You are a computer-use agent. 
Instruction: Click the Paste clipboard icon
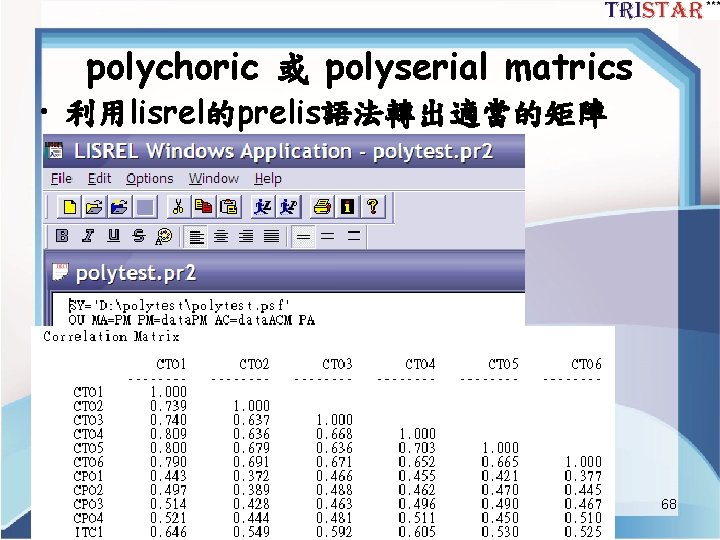[229, 207]
